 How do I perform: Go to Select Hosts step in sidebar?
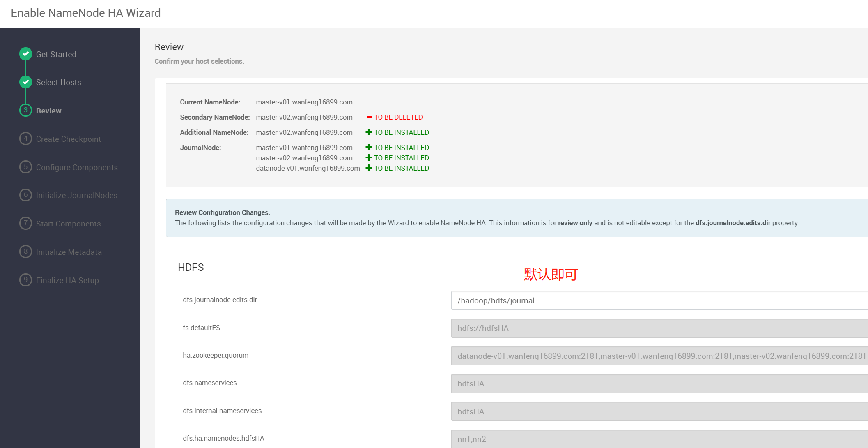(x=59, y=82)
